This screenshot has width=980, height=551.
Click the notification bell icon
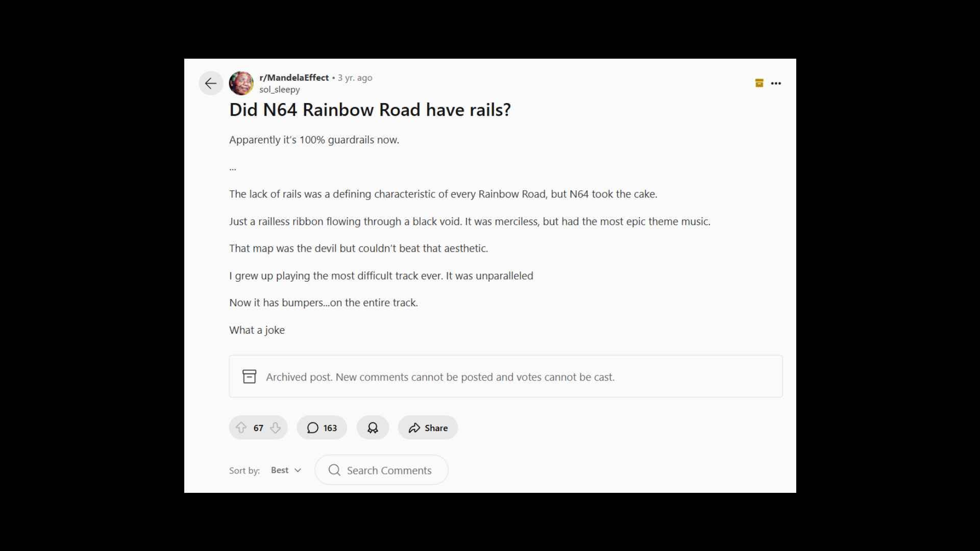pos(373,428)
